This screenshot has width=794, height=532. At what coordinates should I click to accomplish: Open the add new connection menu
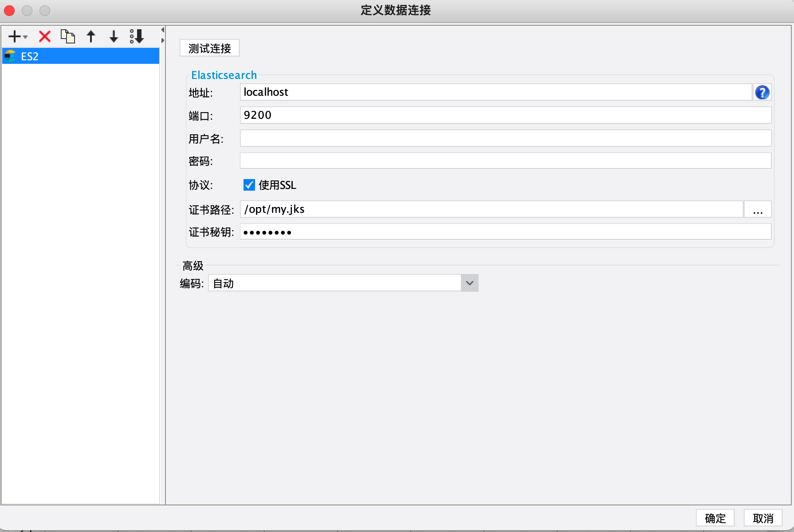[x=18, y=36]
